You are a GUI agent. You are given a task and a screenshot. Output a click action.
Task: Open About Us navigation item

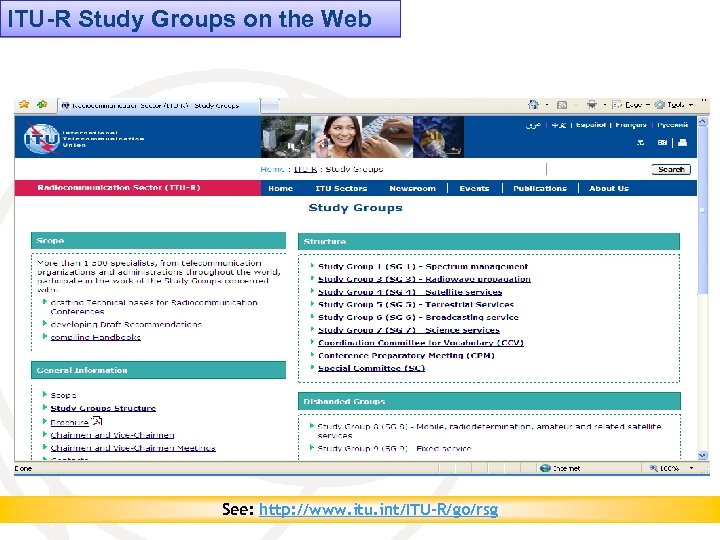[x=609, y=188]
